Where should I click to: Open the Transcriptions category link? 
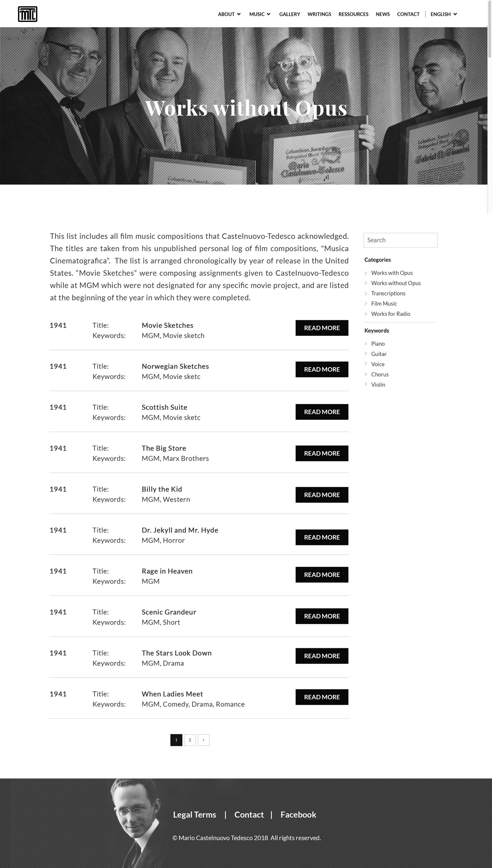(x=388, y=293)
